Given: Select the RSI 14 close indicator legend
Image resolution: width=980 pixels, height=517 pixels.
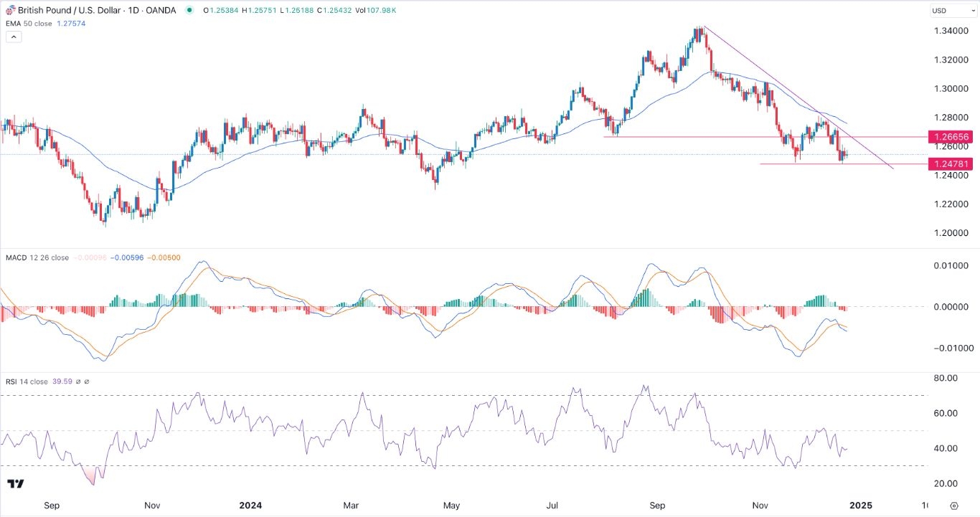Looking at the screenshot, I should pyautogui.click(x=25, y=381).
